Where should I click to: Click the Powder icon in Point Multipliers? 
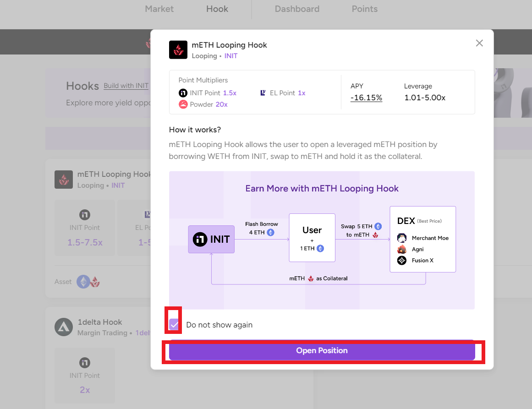click(183, 104)
